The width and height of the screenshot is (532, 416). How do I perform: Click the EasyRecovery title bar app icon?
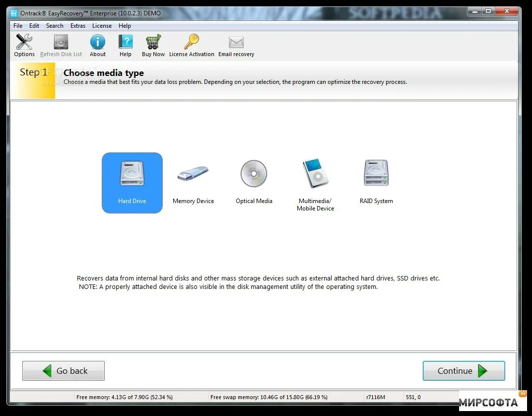coord(14,13)
